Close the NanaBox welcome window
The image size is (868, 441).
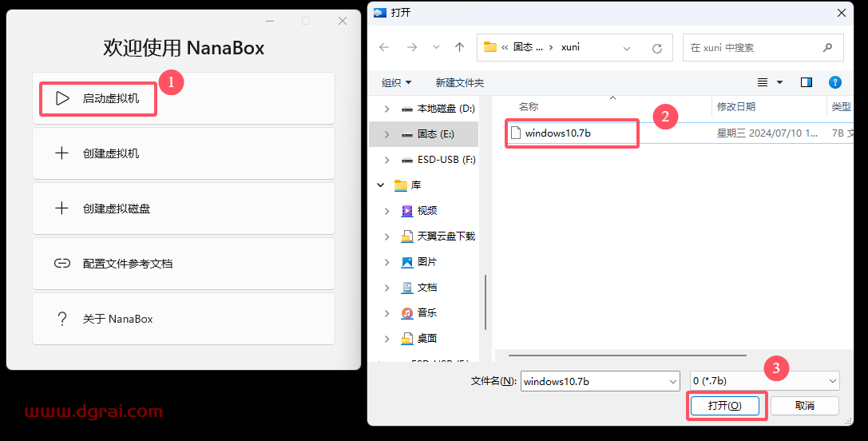pyautogui.click(x=343, y=21)
